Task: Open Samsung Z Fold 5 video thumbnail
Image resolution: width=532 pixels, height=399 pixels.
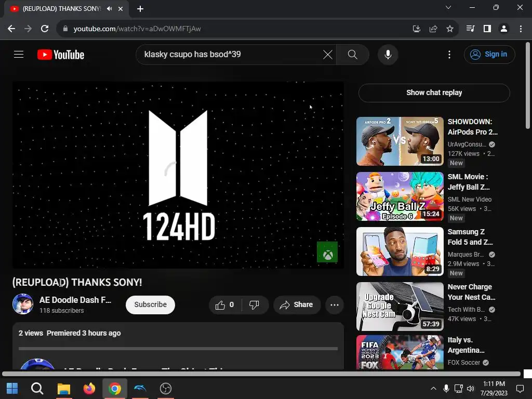Action: [400, 251]
